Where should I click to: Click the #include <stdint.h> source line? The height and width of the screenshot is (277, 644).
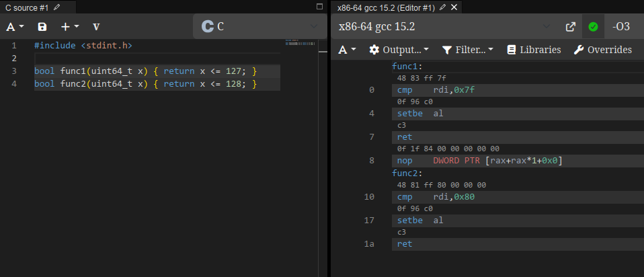[x=83, y=45]
